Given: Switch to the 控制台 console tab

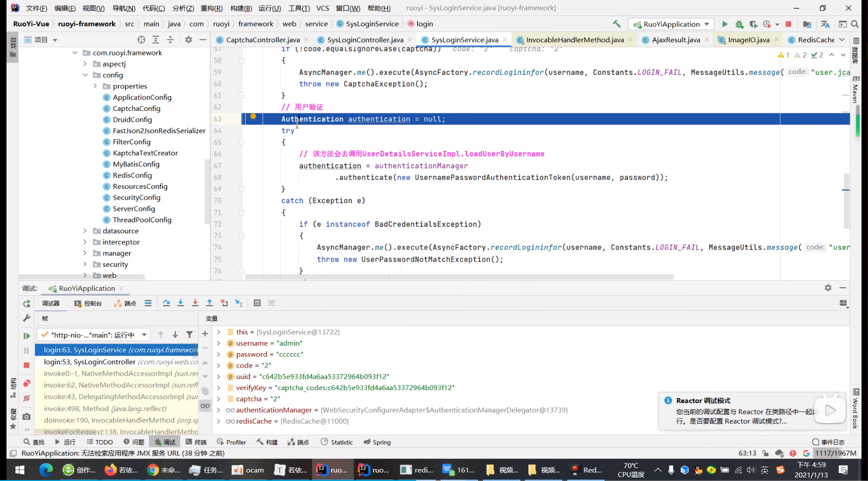Looking at the screenshot, I should (88, 303).
